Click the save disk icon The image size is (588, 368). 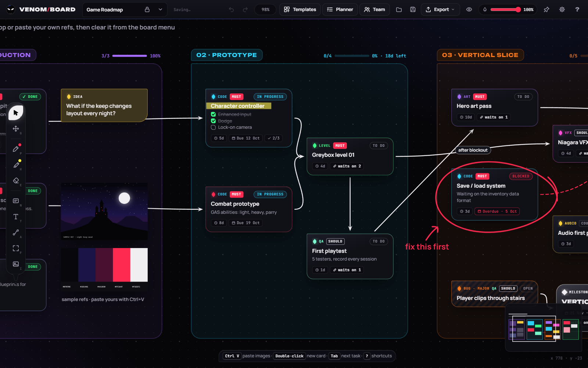click(413, 10)
